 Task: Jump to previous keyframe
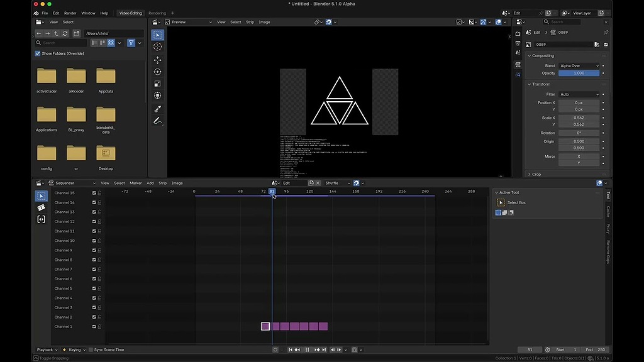[297, 349]
